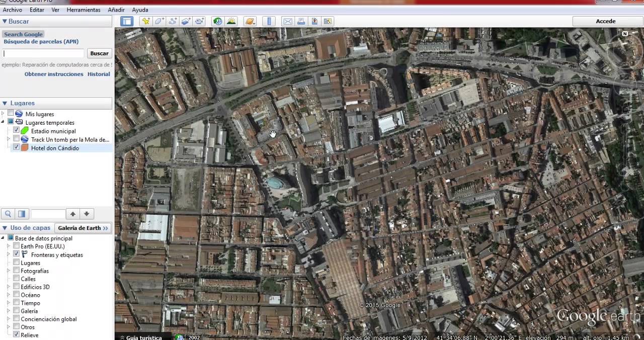The height and width of the screenshot is (340, 644).
Task: Expand the Fotografías layer node
Action: [x=9, y=271]
